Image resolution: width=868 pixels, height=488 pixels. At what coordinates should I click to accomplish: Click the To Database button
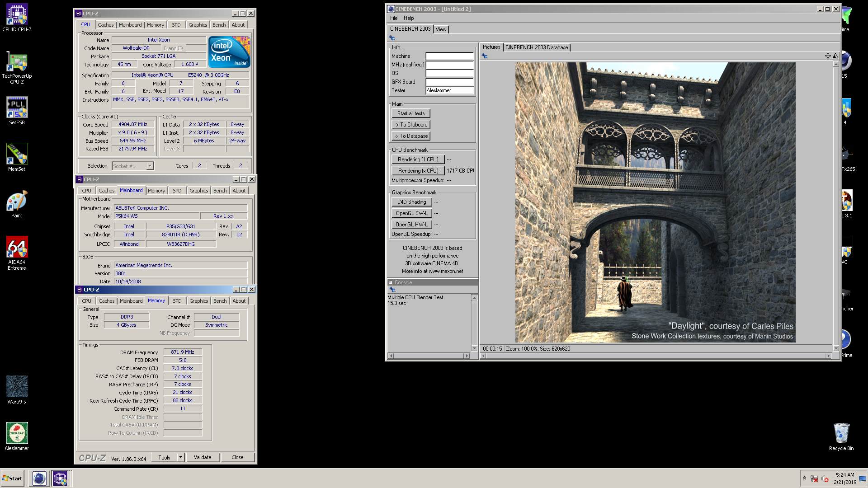tap(411, 136)
